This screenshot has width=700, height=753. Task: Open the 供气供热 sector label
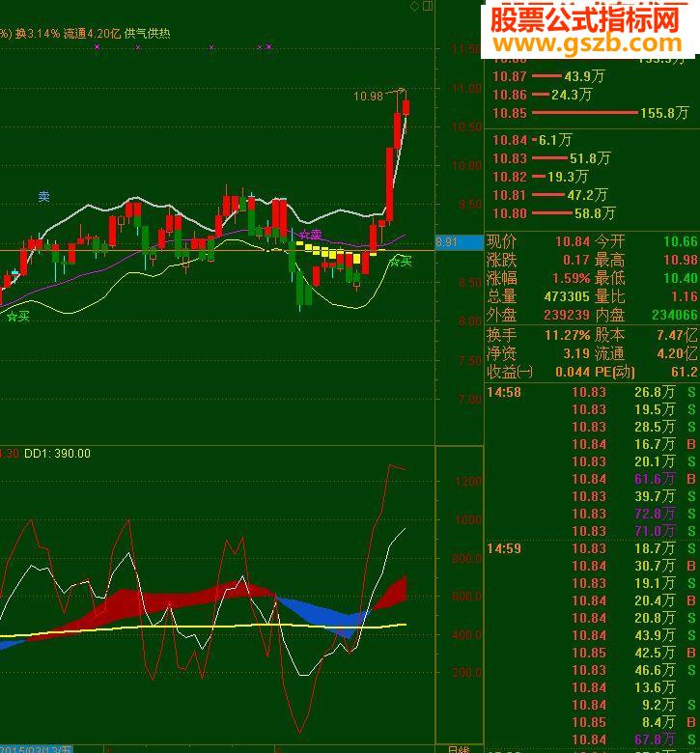point(148,33)
